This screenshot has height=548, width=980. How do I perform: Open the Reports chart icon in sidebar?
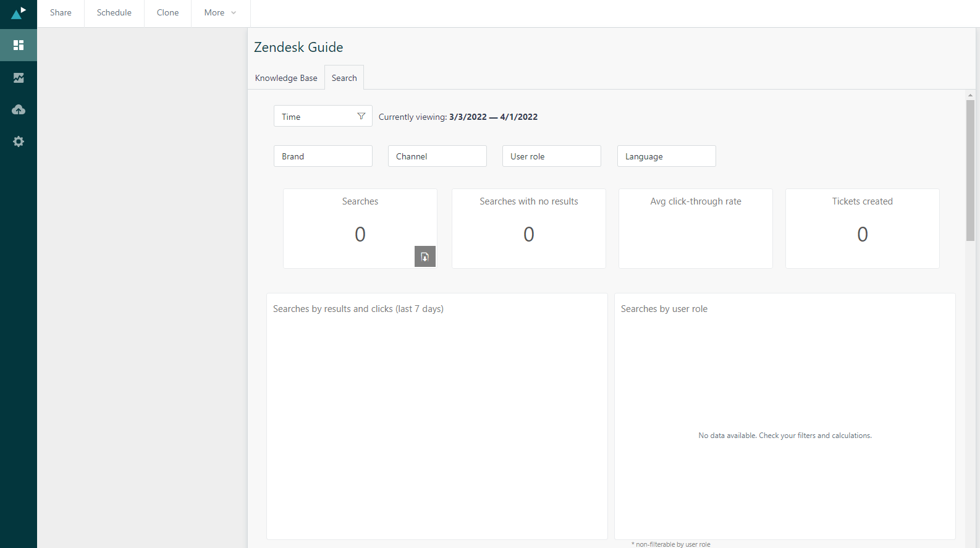pyautogui.click(x=19, y=78)
